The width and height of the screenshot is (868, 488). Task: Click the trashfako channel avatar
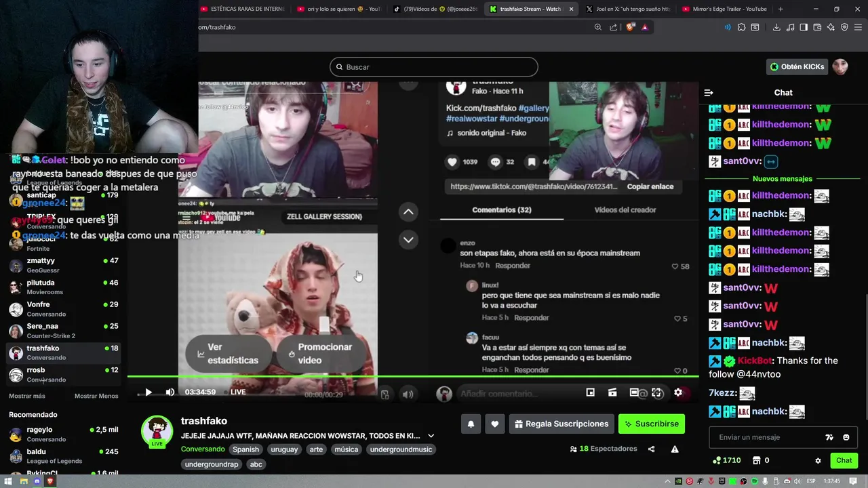157,431
